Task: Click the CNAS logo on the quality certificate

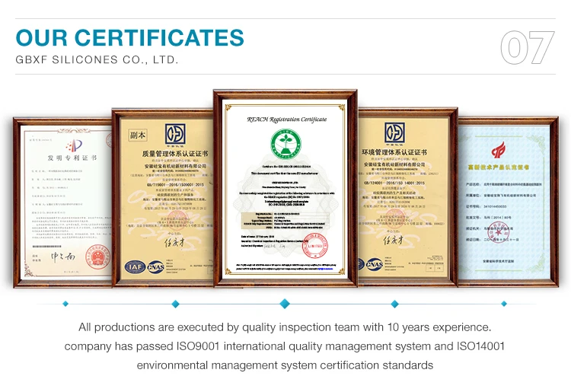Action: (x=155, y=267)
